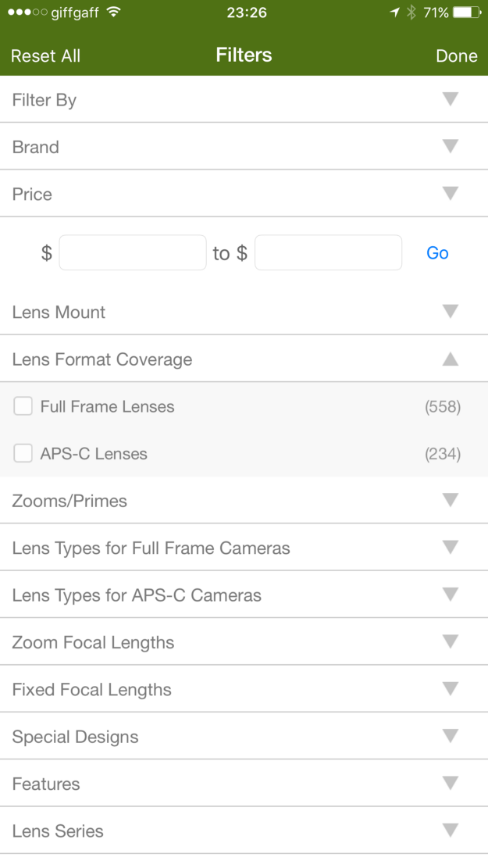Collapse the Lens Format Coverage section
The height and width of the screenshot is (868, 488).
[450, 359]
